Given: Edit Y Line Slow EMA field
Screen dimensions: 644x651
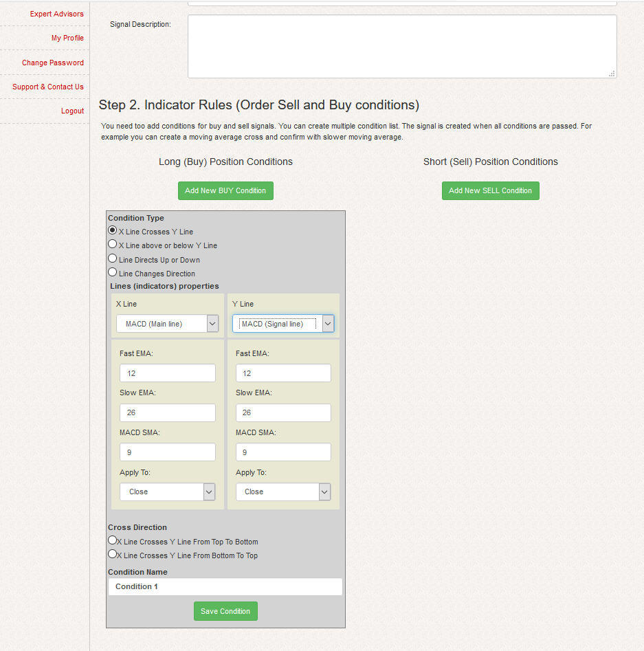Looking at the screenshot, I should [283, 412].
